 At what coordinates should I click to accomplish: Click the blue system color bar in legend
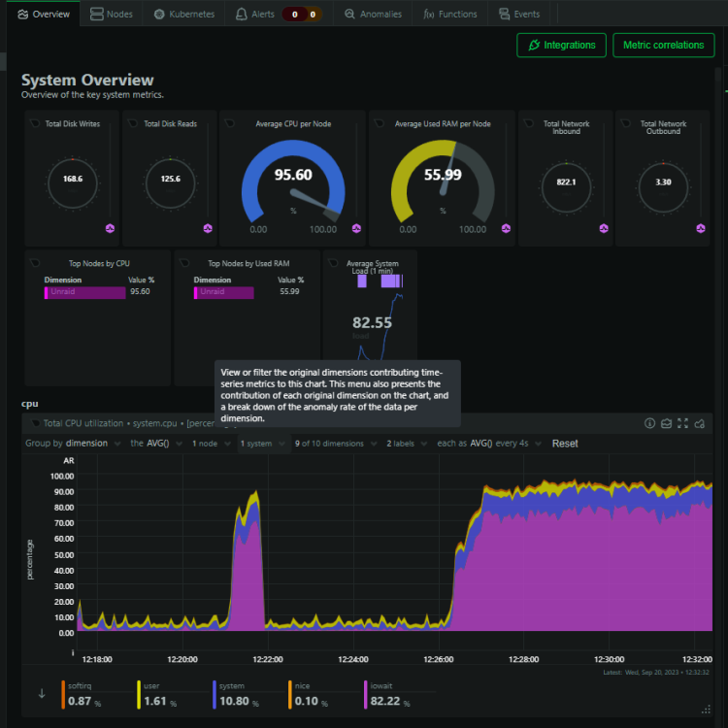click(215, 695)
